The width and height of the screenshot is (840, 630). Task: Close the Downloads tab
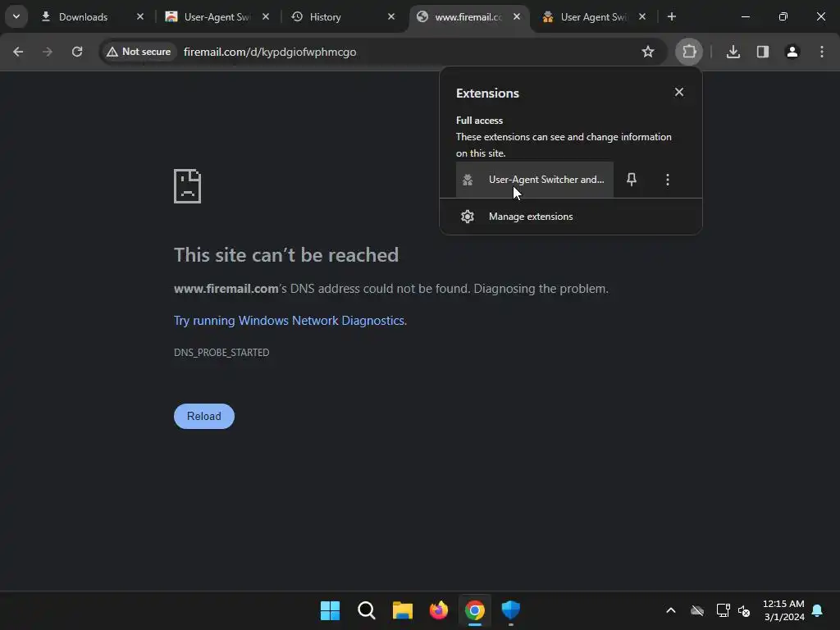click(x=139, y=16)
